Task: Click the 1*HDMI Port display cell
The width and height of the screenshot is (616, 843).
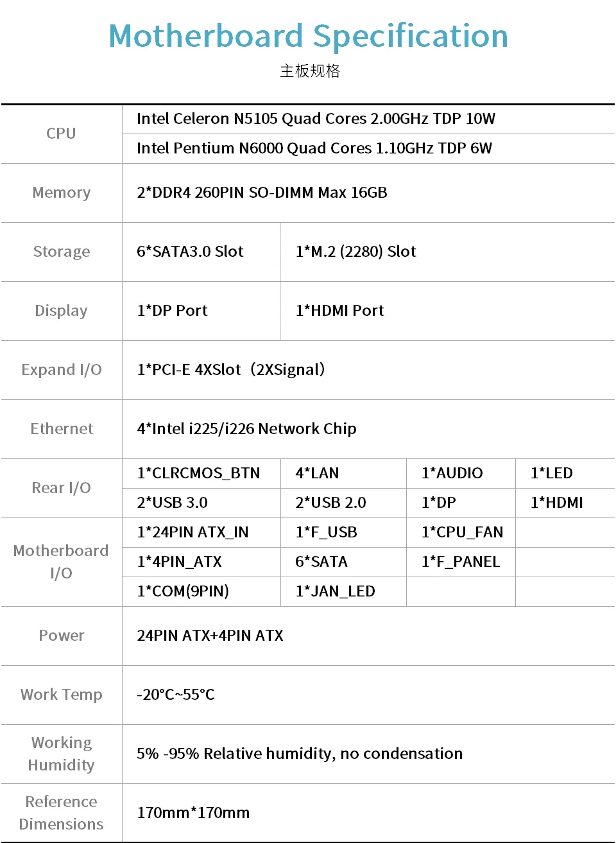Action: coord(339,311)
